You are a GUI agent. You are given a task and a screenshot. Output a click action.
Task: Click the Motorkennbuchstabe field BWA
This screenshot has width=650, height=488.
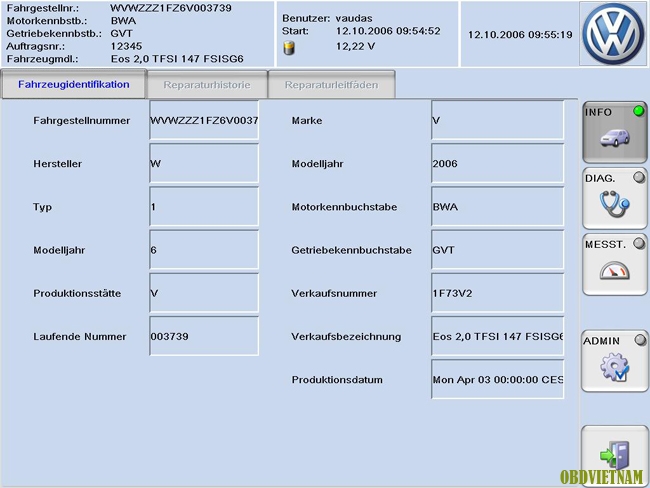[x=497, y=206]
